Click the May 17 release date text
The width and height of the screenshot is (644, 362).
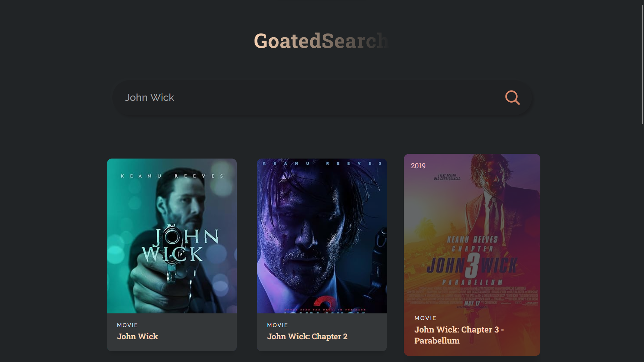[x=472, y=303]
